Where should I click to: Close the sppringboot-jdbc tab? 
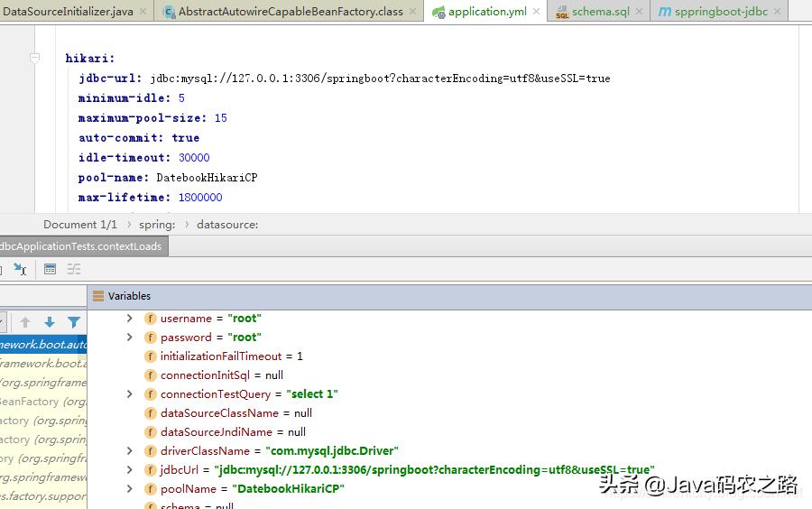pyautogui.click(x=778, y=12)
